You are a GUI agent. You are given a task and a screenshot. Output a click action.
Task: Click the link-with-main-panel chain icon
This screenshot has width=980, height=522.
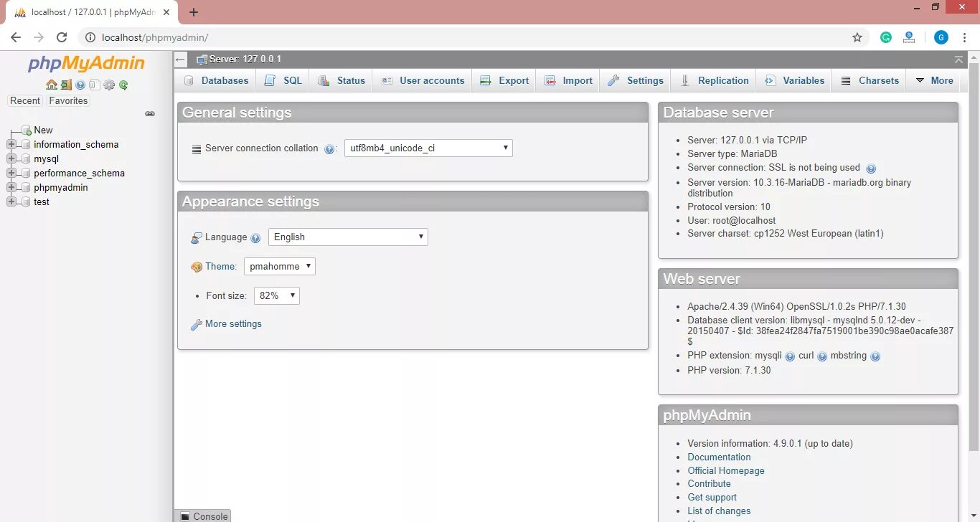click(x=150, y=113)
